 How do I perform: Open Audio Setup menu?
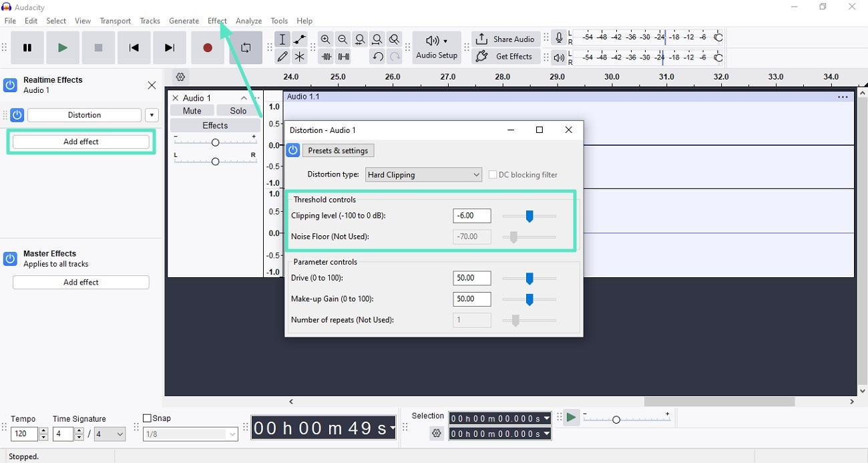tap(437, 47)
